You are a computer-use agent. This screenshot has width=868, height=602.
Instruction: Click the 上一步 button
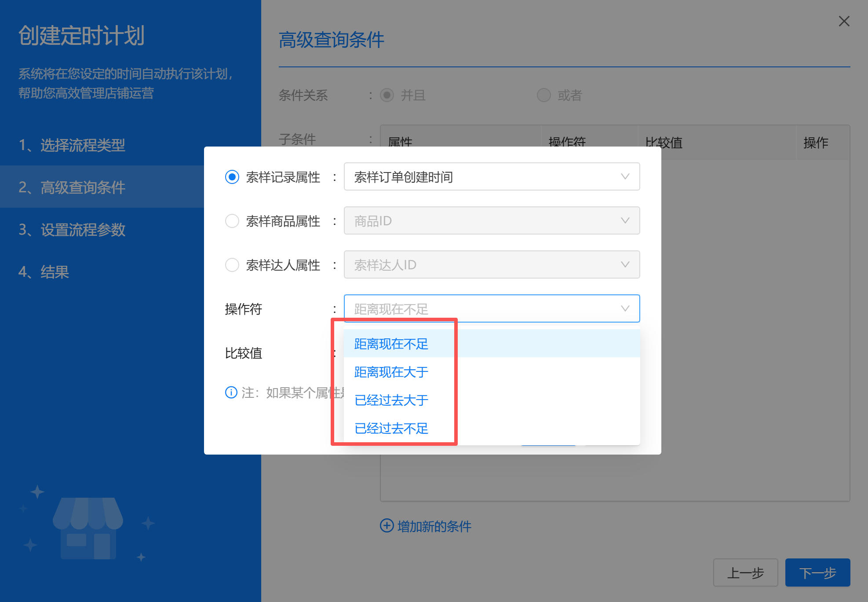[745, 573]
